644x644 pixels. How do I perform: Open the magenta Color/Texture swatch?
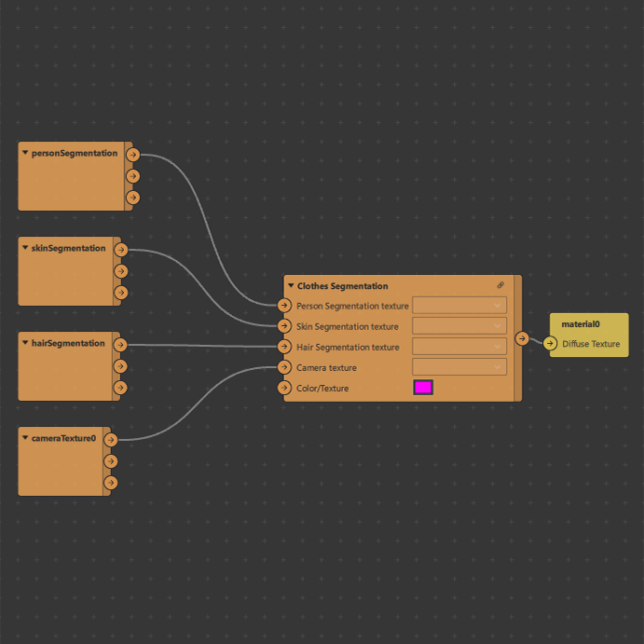(423, 388)
